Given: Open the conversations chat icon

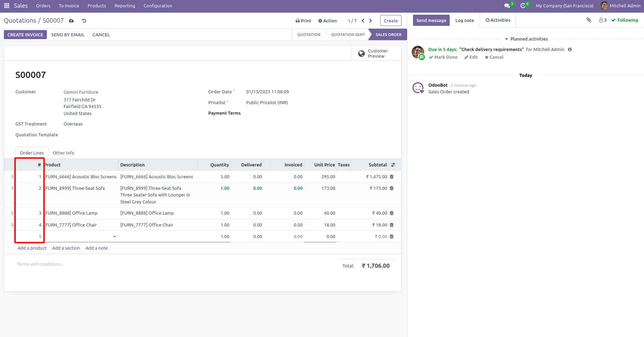Looking at the screenshot, I should pos(507,6).
